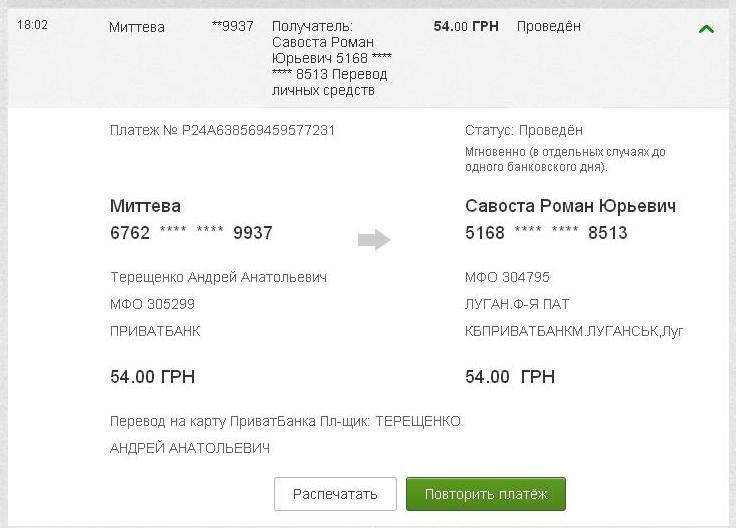Click the Проведён status in header row
The width and height of the screenshot is (736, 528).
(548, 26)
